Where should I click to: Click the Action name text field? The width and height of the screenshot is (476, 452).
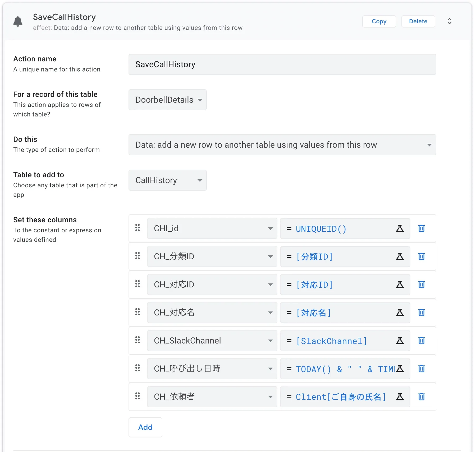[x=282, y=64]
